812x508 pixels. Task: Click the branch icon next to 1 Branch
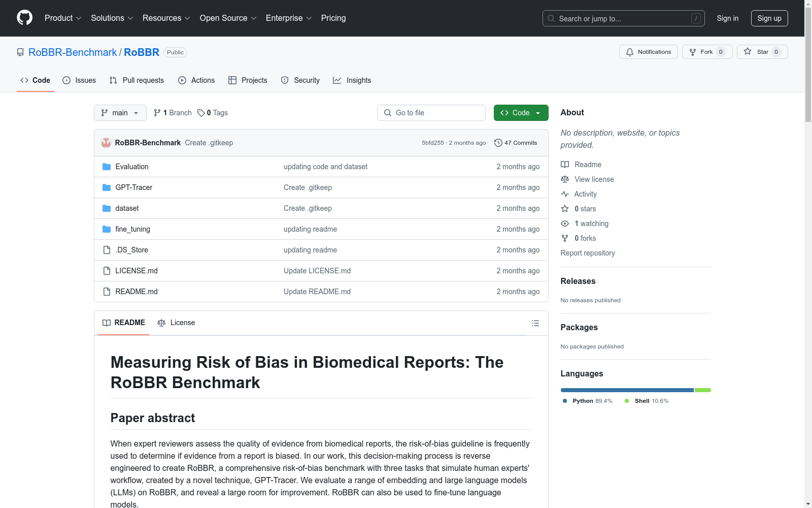pos(157,113)
